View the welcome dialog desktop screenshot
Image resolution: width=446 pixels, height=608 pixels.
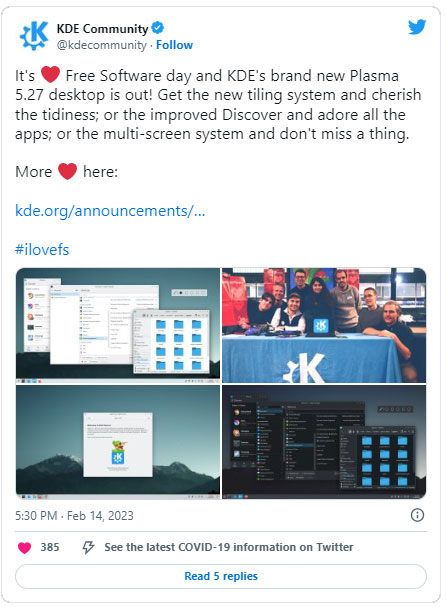[x=118, y=442]
